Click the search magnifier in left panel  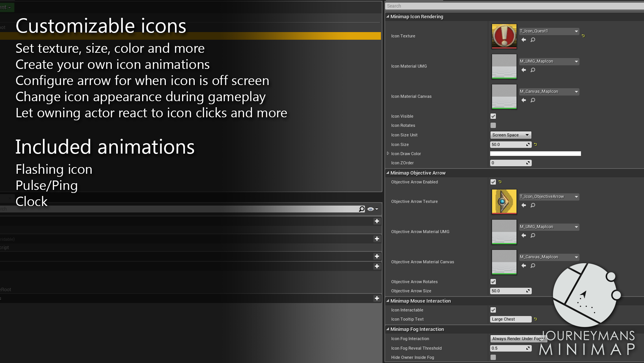pyautogui.click(x=362, y=209)
